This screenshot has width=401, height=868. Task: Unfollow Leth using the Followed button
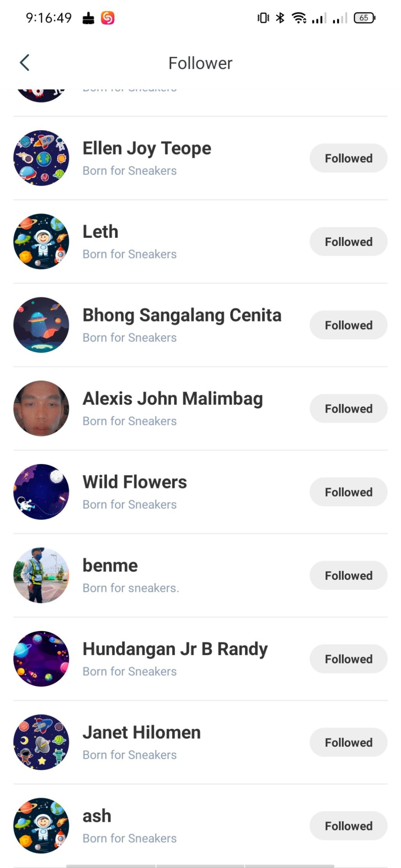tap(348, 242)
